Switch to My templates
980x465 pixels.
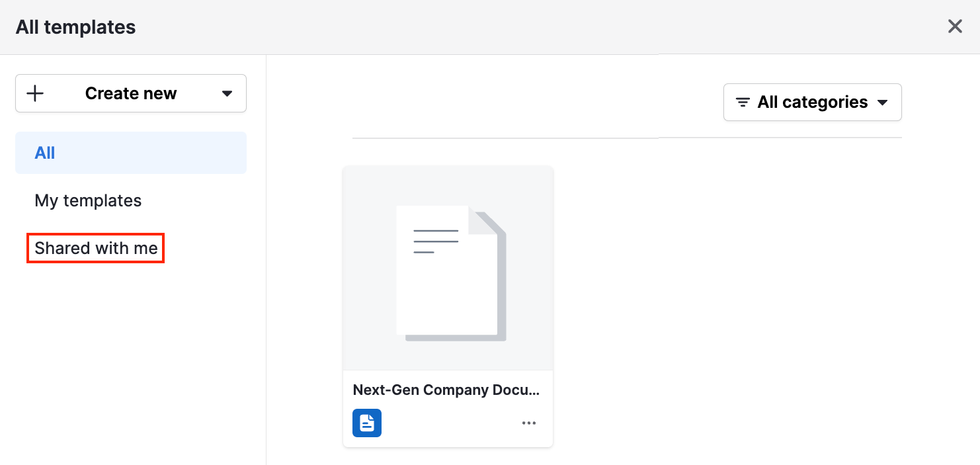tap(88, 200)
